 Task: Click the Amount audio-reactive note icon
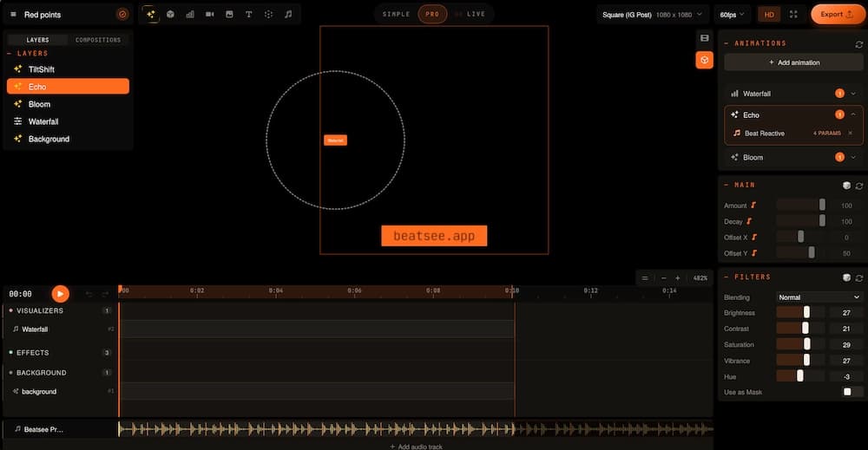point(753,205)
